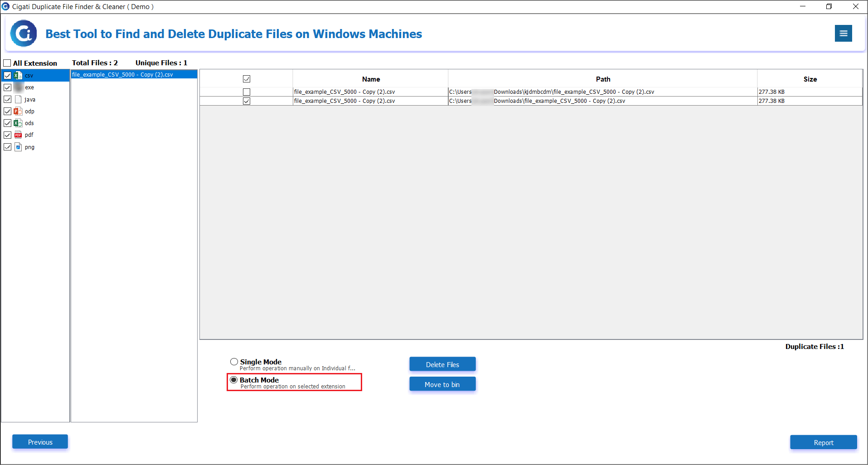Click the ods spreadsheet icon
Screen dimensions: 868x465
pos(18,123)
